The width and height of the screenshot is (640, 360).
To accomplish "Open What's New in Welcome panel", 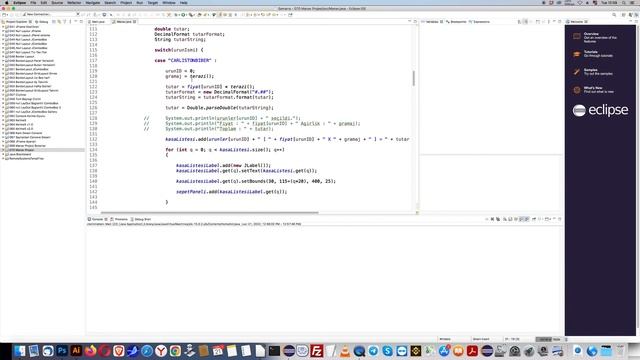I will [x=593, y=88].
